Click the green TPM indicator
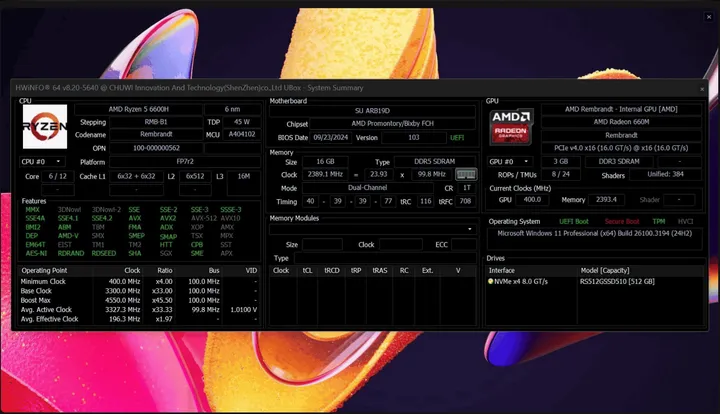 tap(658, 222)
